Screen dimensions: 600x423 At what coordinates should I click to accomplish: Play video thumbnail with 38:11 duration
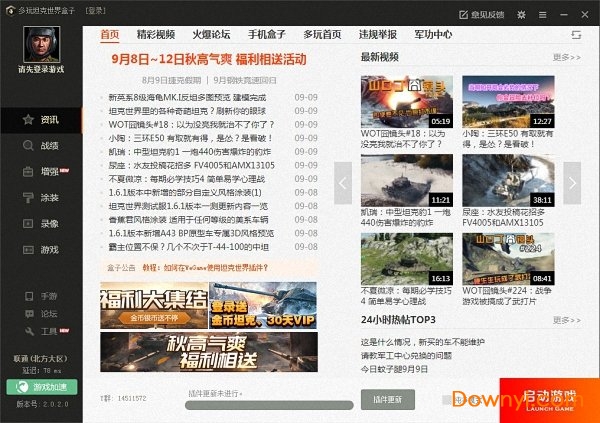pos(508,180)
